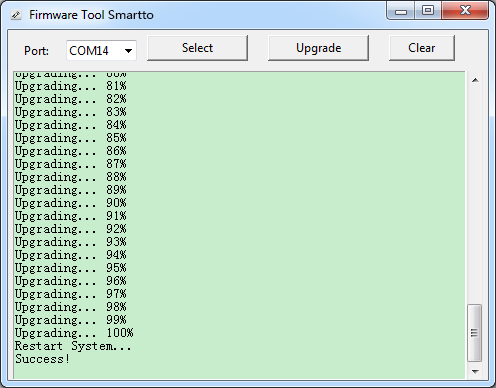Click the "Upgrading... 83%" log line
Screen dimensions: 496x388
coord(71,112)
